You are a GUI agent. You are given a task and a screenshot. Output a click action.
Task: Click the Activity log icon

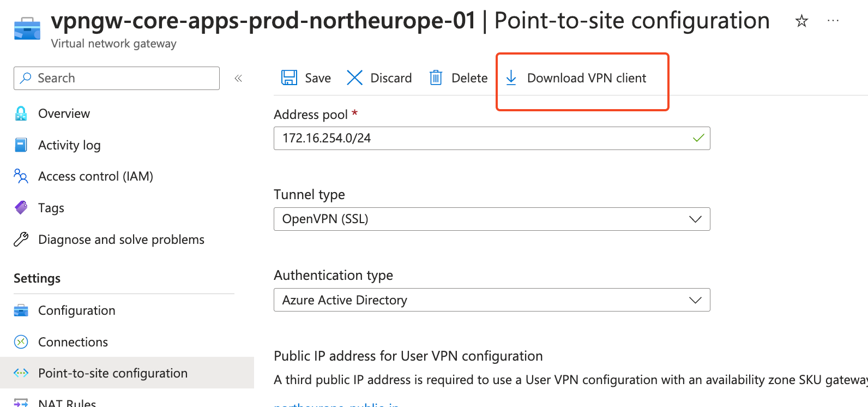click(21, 145)
